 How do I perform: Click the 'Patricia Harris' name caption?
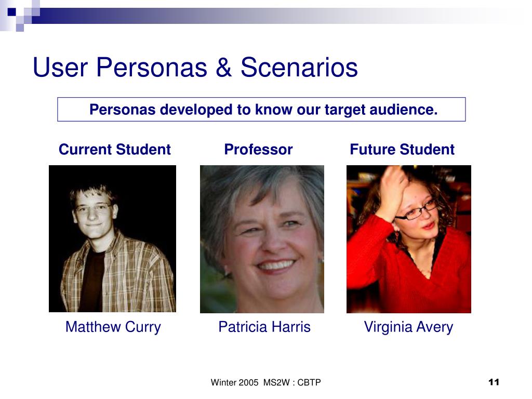(264, 327)
